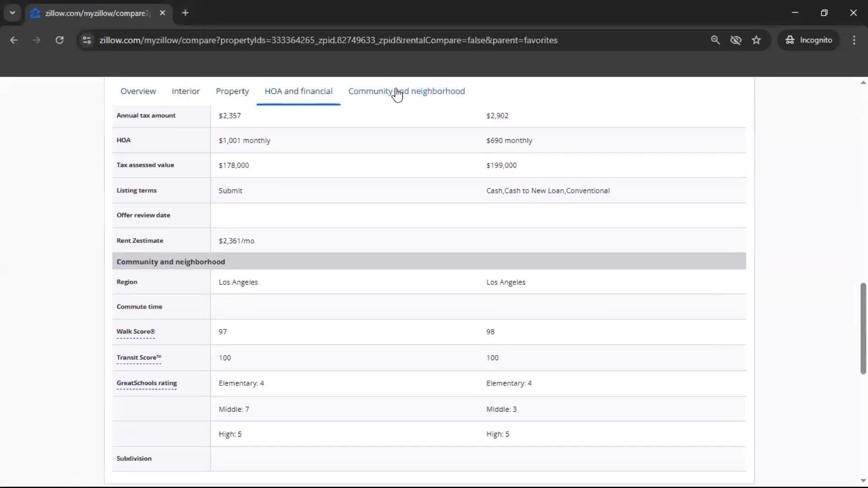Screen dimensions: 868x488
Task: Click the browser back arrow
Action: (14, 40)
